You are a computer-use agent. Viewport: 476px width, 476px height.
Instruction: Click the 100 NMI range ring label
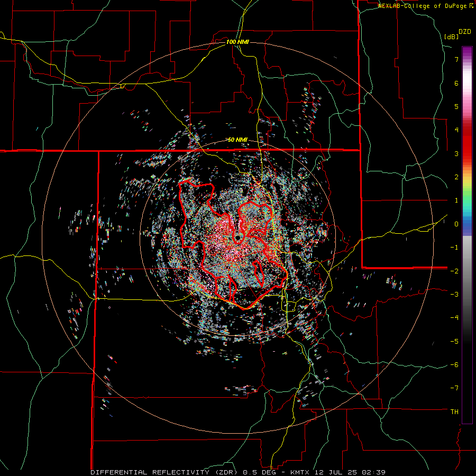237,42
